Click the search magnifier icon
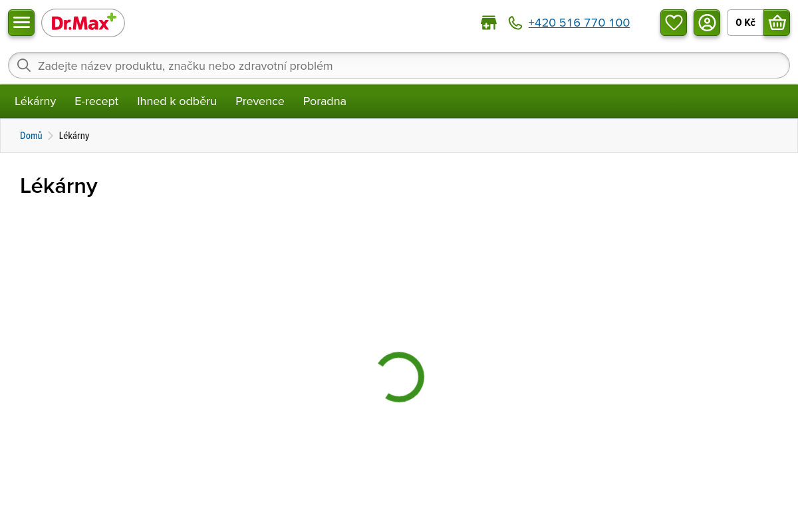798x532 pixels. pos(24,65)
